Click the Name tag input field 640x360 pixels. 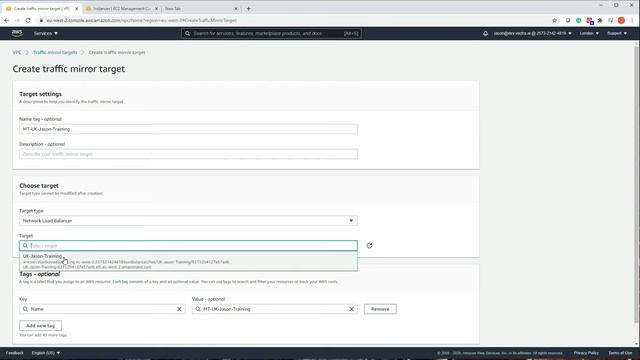[x=189, y=129]
